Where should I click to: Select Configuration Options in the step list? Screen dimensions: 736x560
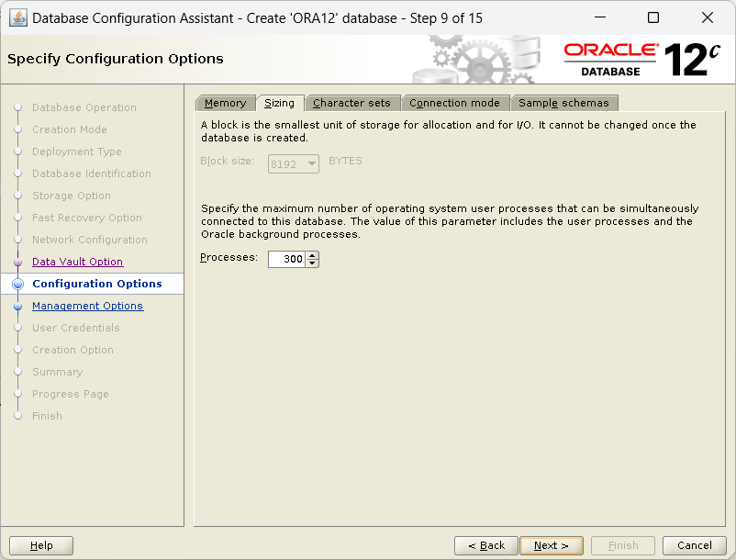97,284
